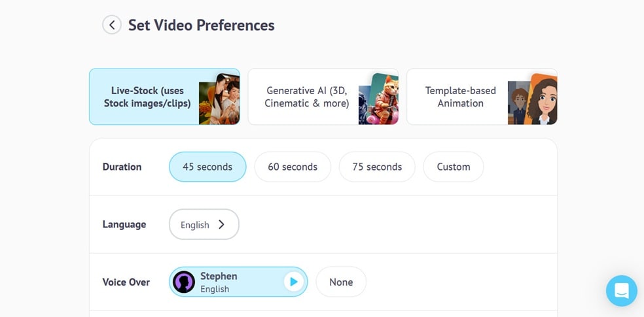The height and width of the screenshot is (317, 644).
Task: Choose the 60 seconds duration
Action: 293,167
